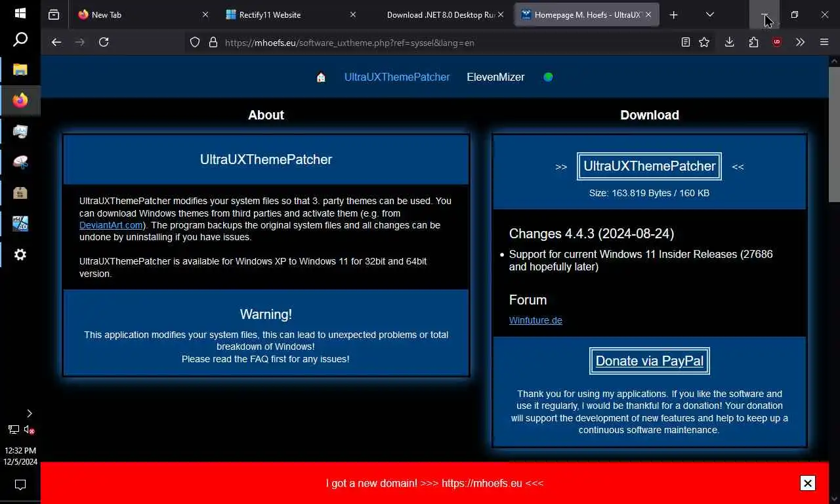
Task: Close the New Tab tab
Action: tap(205, 14)
